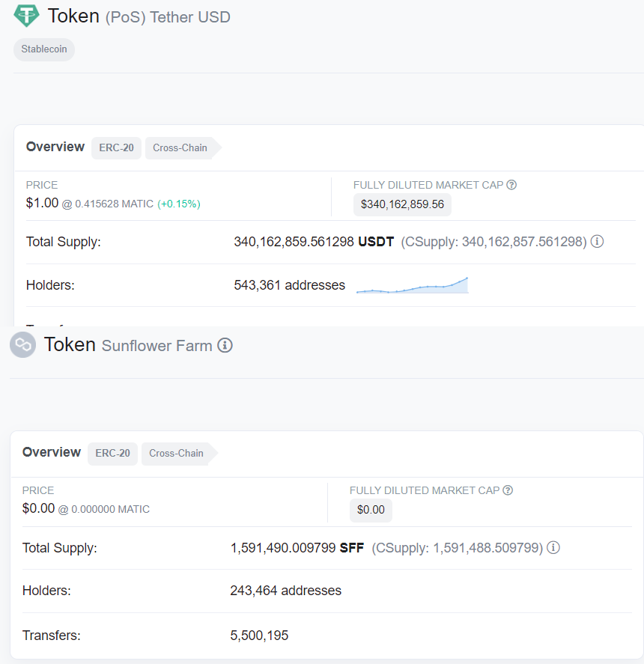Click info icon after USDT CSupply value

click(x=598, y=242)
